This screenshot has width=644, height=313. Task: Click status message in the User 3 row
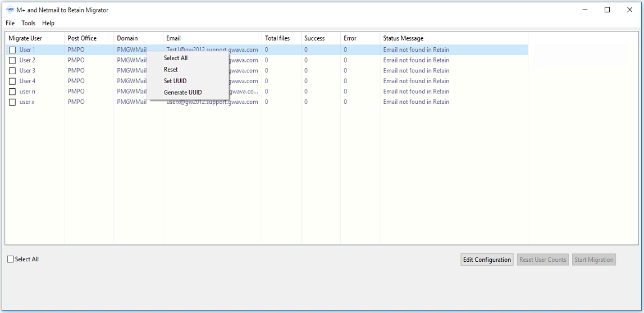pos(416,71)
